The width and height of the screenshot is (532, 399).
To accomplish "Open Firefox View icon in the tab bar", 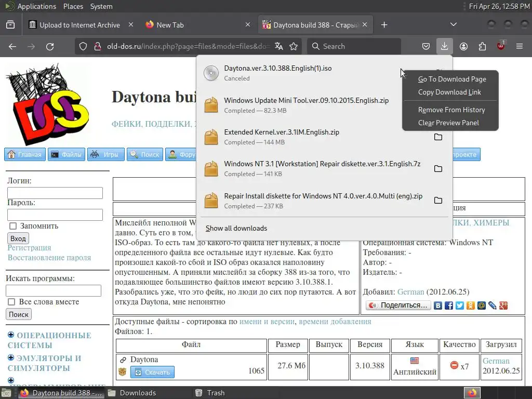I will (10, 25).
